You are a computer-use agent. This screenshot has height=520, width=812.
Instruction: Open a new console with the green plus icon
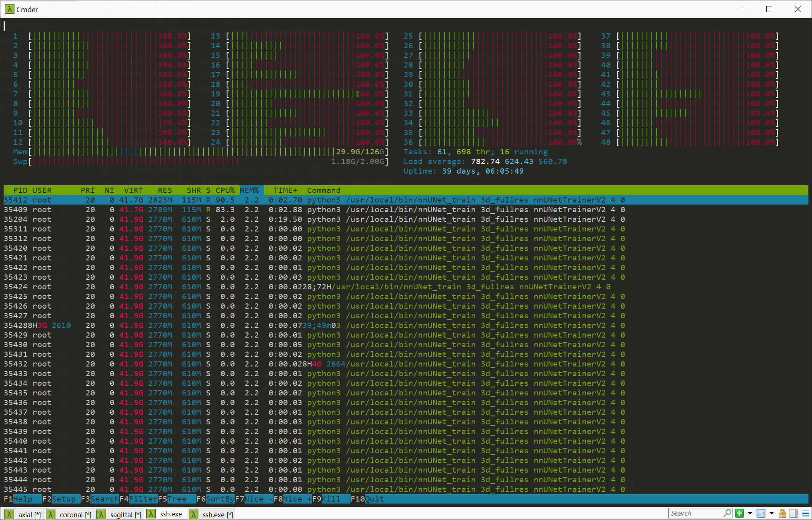[x=739, y=513]
